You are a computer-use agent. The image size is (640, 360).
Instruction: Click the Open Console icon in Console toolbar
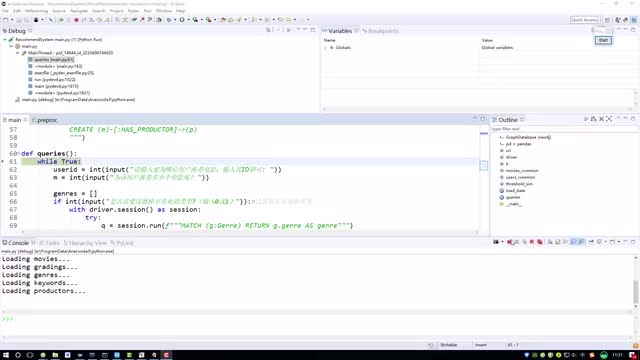click(612, 242)
